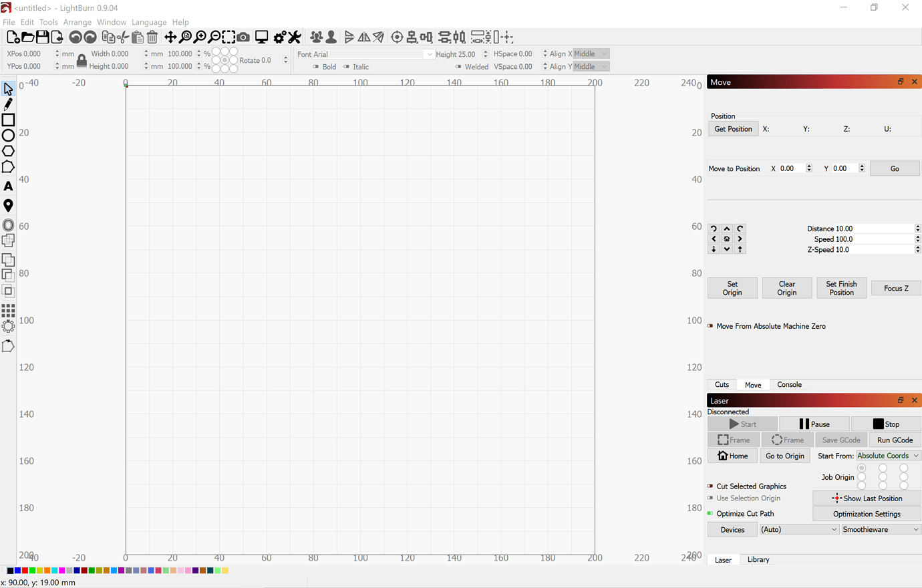Select the Position Laser marker tool
Image resolution: width=922 pixels, height=588 pixels.
point(8,206)
